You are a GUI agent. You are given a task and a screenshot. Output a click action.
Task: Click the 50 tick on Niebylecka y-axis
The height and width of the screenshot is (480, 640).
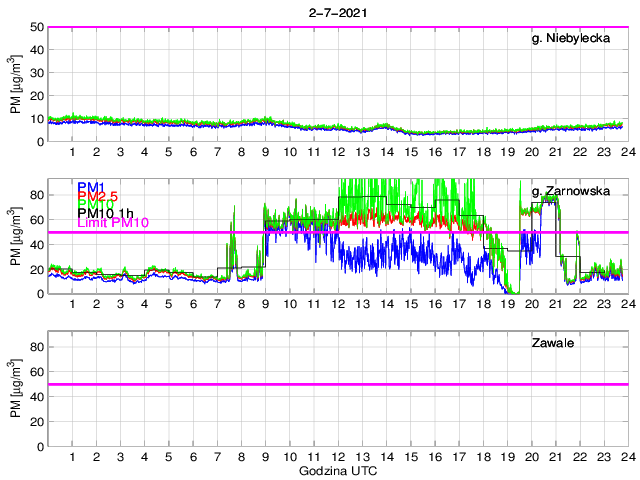pyautogui.click(x=36, y=27)
